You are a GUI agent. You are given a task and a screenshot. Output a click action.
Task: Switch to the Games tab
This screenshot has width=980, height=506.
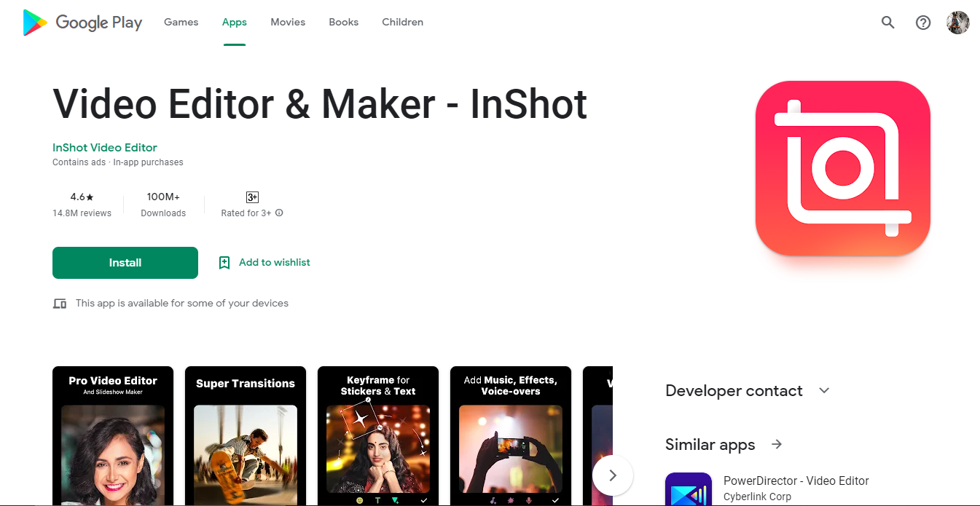(x=181, y=23)
